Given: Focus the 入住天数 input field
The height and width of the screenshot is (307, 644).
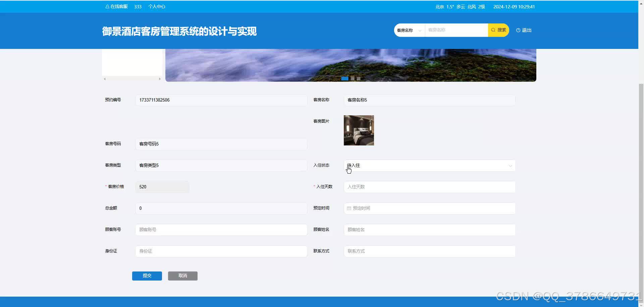Looking at the screenshot, I should point(429,187).
